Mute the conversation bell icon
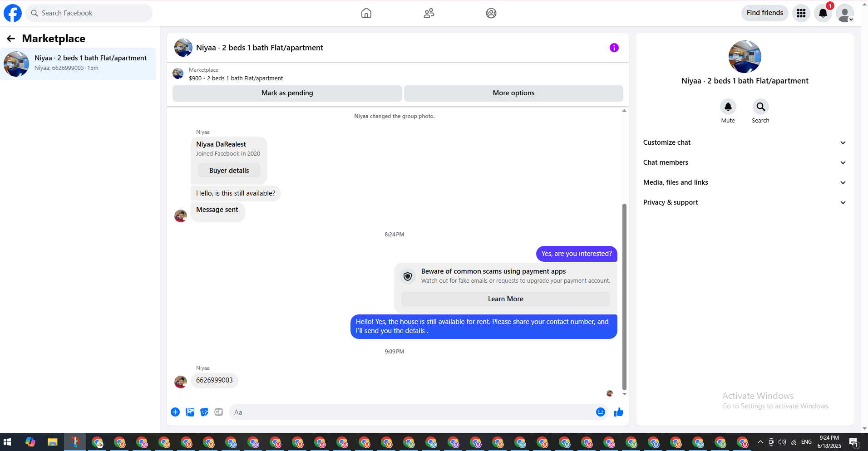868x451 pixels. point(728,107)
